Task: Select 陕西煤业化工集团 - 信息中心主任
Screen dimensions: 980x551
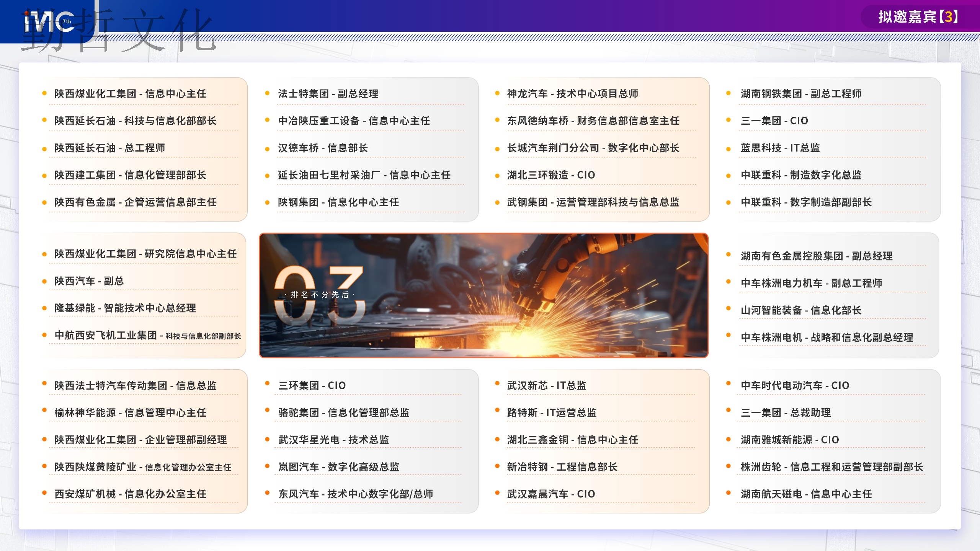Action: coord(130,94)
